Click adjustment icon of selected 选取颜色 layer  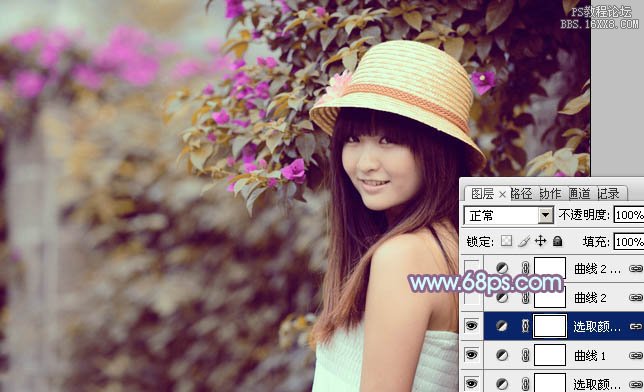501,326
